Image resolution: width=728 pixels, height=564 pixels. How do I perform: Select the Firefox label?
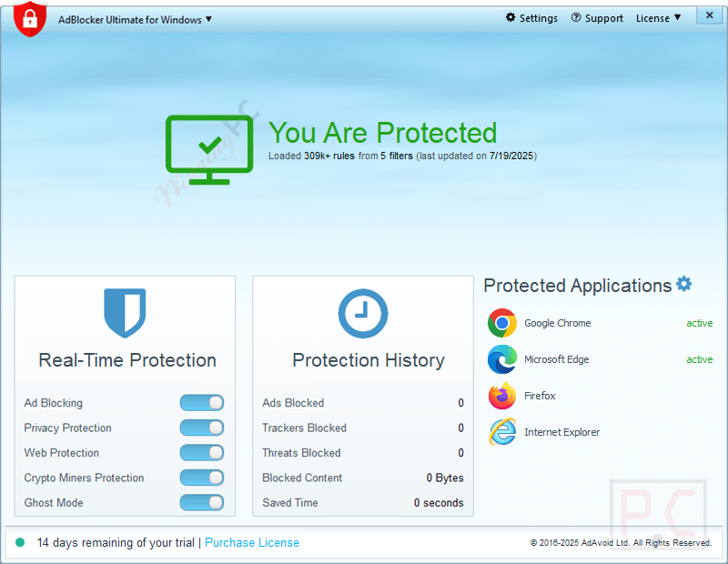point(540,396)
